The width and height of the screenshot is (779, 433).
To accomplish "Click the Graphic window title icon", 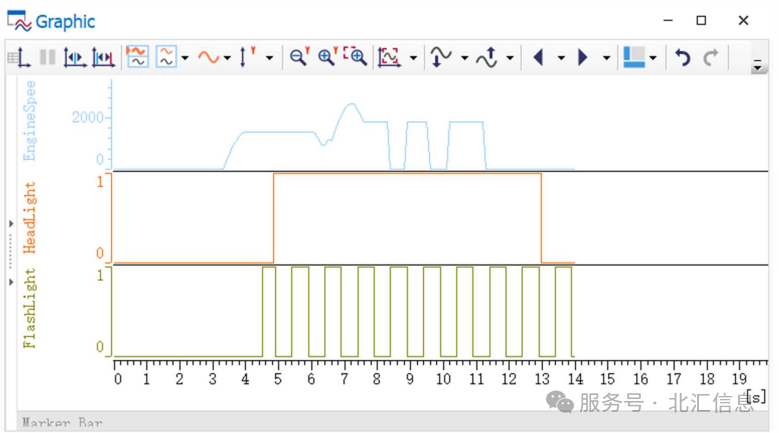I will [19, 21].
